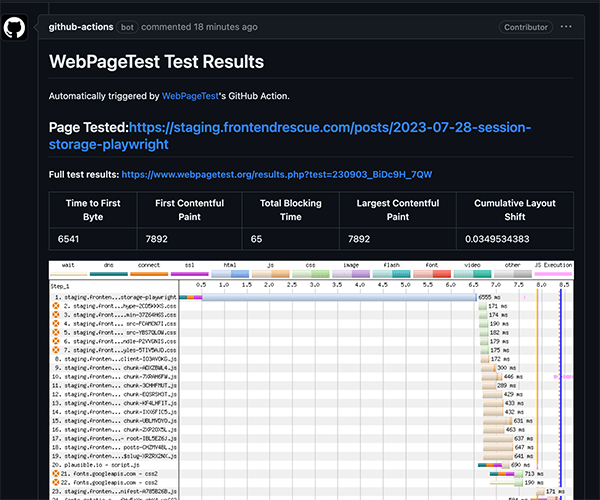Viewport: 600px width, 500px height.
Task: Click the '690 ms' duration on plausible row
Action: point(520,465)
